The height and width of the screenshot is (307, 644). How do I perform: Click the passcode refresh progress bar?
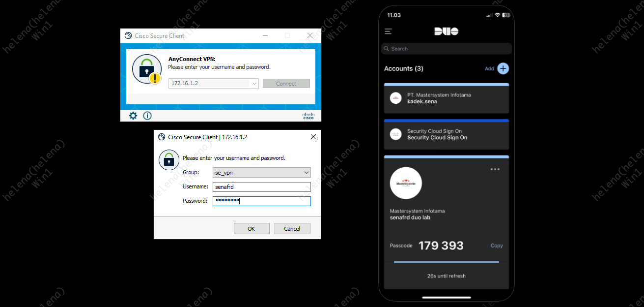click(x=446, y=262)
